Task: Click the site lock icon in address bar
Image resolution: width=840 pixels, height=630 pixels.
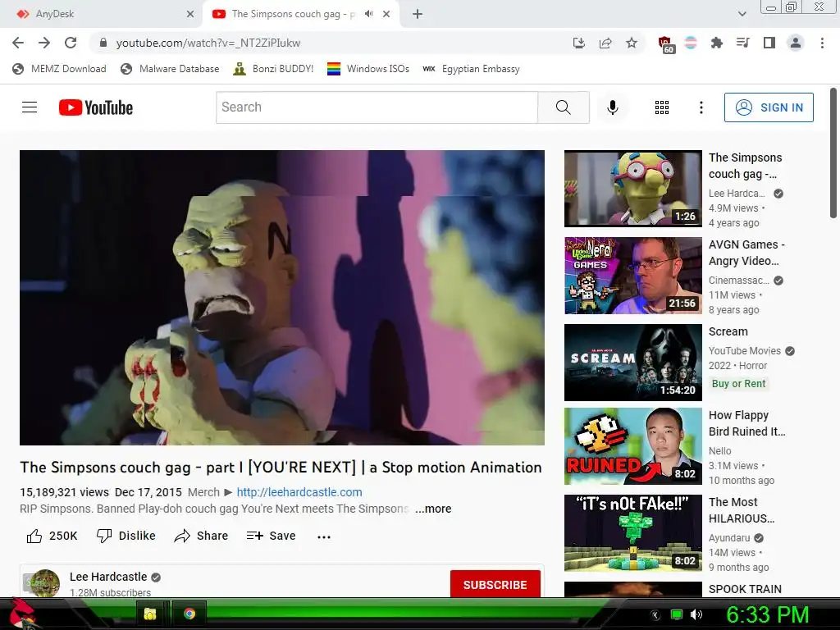Action: [x=103, y=43]
